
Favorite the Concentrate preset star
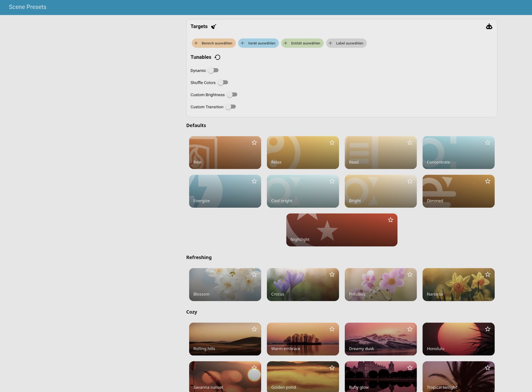487,143
